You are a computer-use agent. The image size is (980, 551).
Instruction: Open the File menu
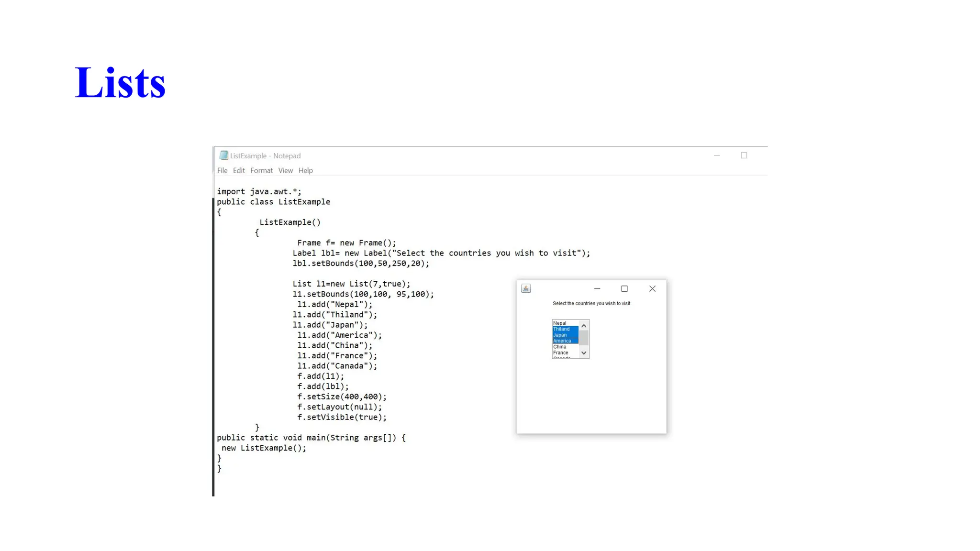click(x=222, y=170)
